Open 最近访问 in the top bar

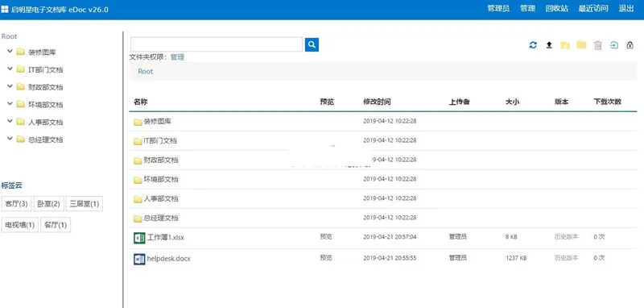(593, 9)
